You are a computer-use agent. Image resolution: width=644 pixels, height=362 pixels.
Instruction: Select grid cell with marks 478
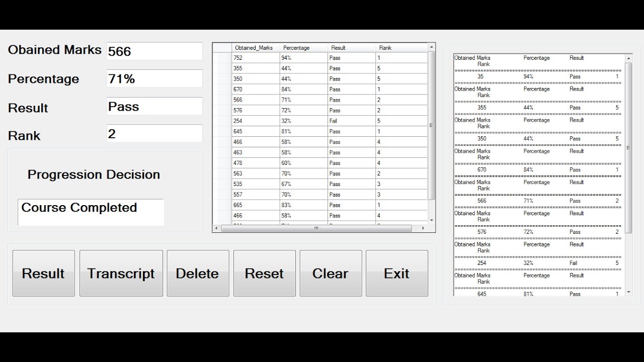(x=256, y=163)
